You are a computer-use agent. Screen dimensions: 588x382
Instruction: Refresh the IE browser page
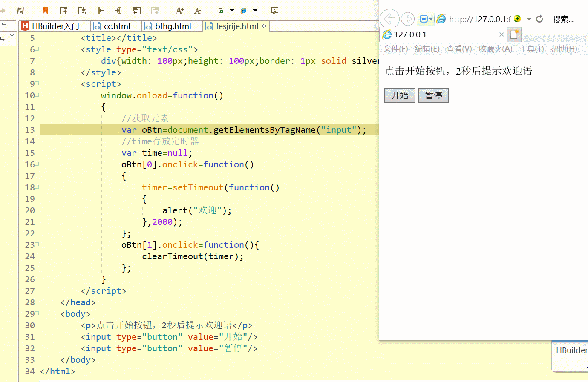coord(539,19)
